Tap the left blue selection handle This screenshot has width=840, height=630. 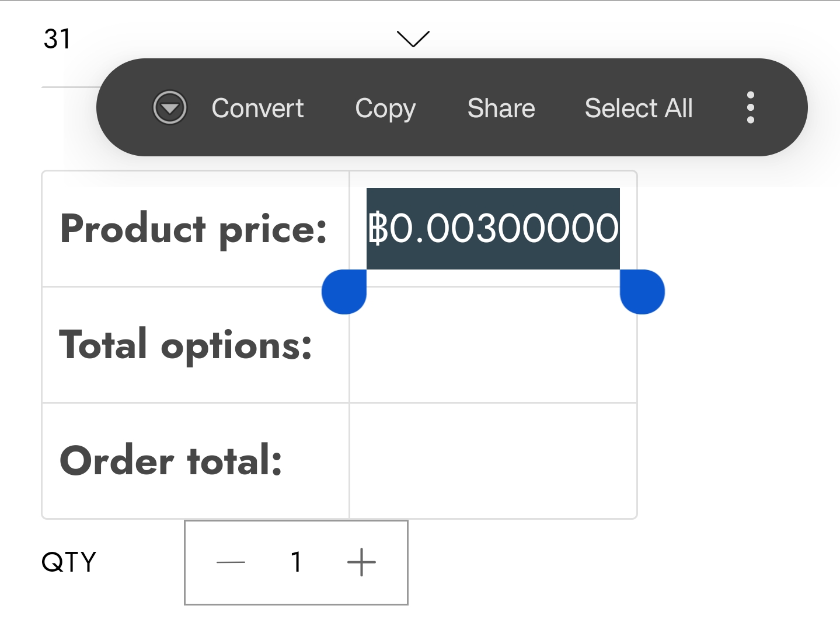click(x=344, y=292)
